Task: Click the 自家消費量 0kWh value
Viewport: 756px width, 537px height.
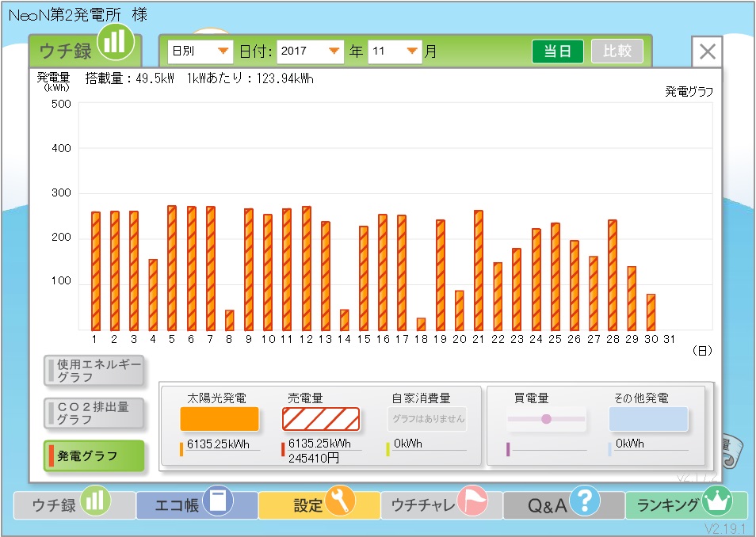Action: [x=408, y=444]
